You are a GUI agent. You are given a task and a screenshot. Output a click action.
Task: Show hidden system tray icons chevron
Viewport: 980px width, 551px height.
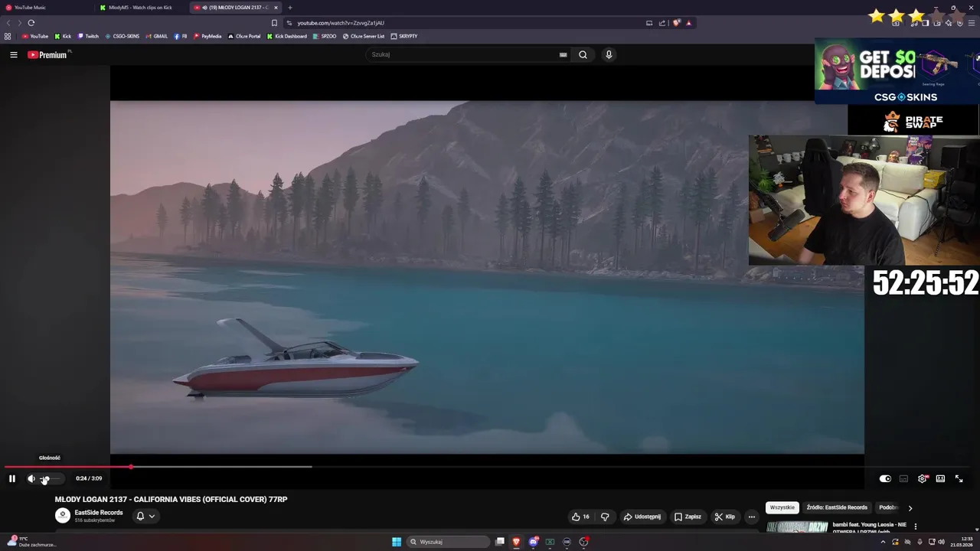[x=883, y=542]
